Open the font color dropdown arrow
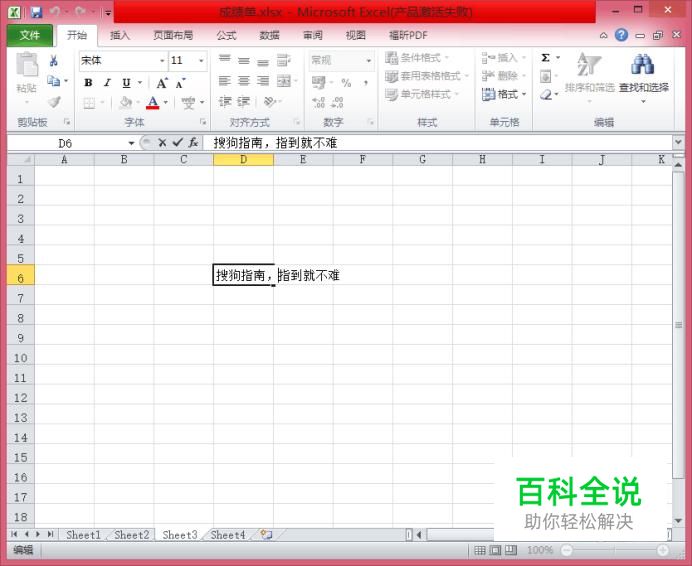Image resolution: width=692 pixels, height=566 pixels. pyautogui.click(x=166, y=102)
